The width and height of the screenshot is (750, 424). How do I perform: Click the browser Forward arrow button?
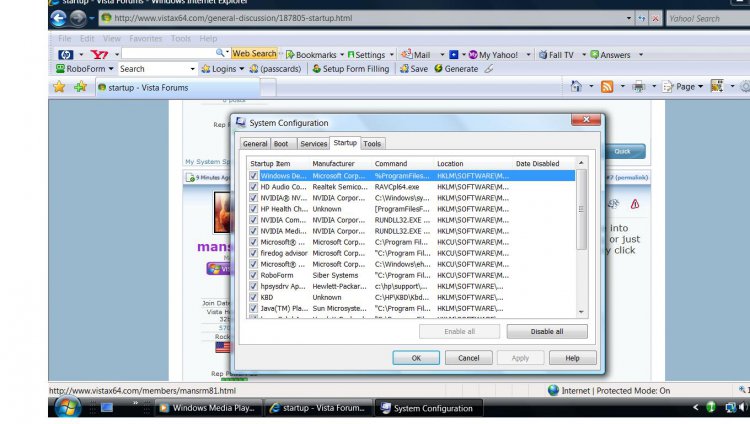coord(77,18)
